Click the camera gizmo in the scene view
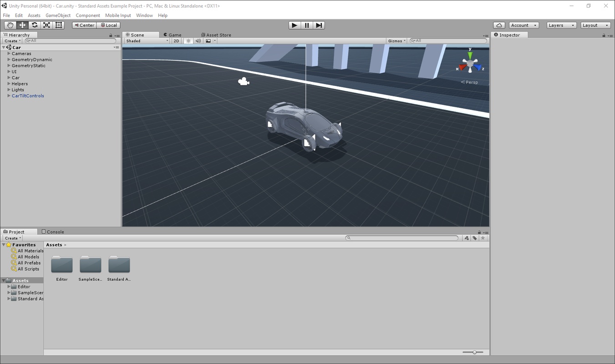The width and height of the screenshot is (615, 364). point(244,81)
